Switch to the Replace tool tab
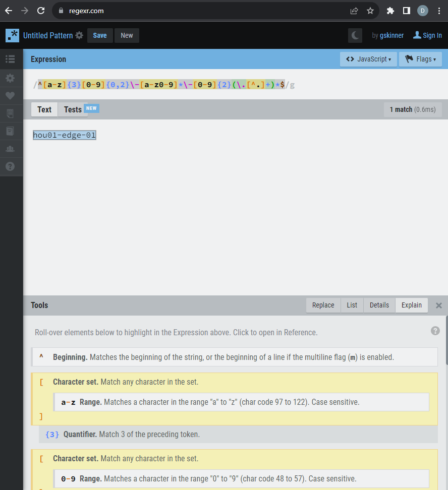448x490 pixels. click(323, 305)
